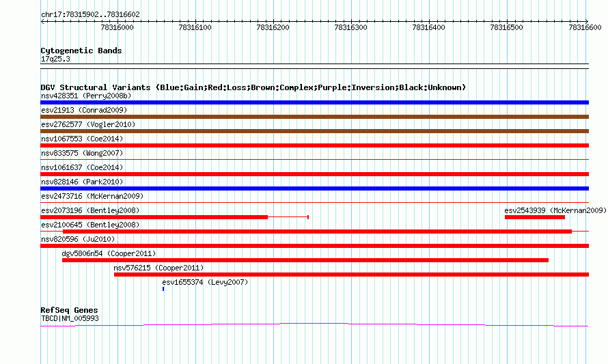Select the tiny blue mark under esv1655374
Screen dimensions: 608x364
coord(163,289)
